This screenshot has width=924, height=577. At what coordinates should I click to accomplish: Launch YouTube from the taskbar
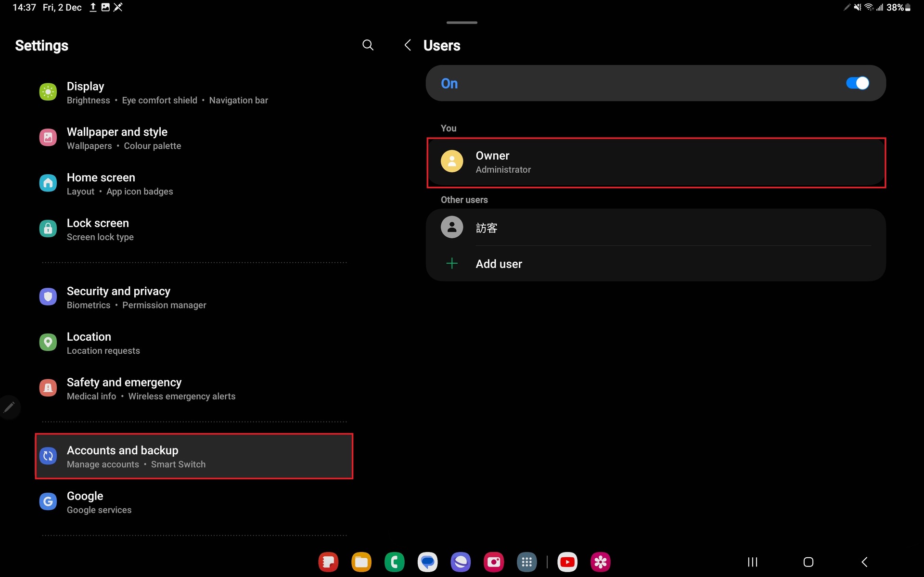pyautogui.click(x=567, y=562)
